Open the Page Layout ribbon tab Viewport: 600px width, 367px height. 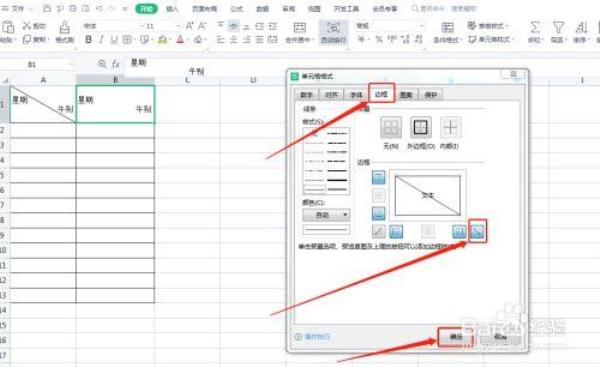pos(204,8)
